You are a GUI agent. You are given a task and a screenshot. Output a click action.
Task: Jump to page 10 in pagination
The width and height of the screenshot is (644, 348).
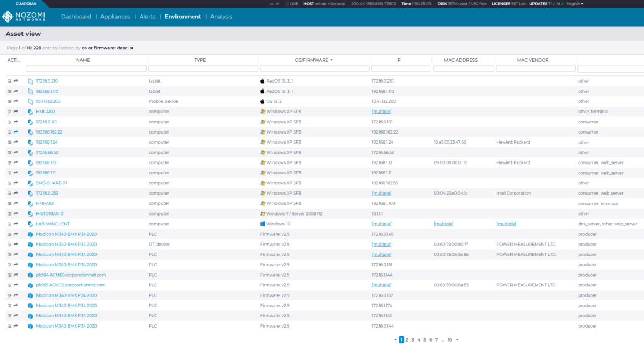(x=450, y=339)
